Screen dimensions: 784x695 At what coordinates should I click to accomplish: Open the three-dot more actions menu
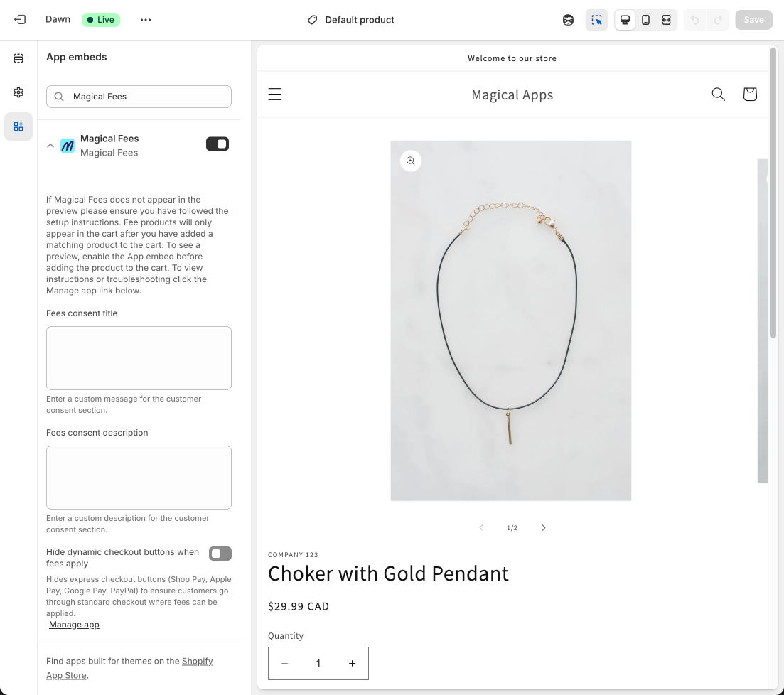pos(146,20)
